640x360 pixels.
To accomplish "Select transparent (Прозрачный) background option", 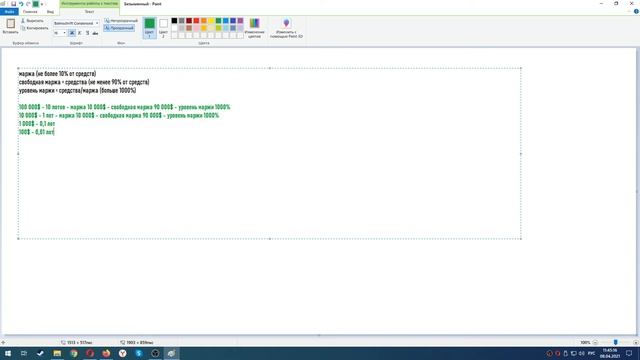I will point(119,28).
